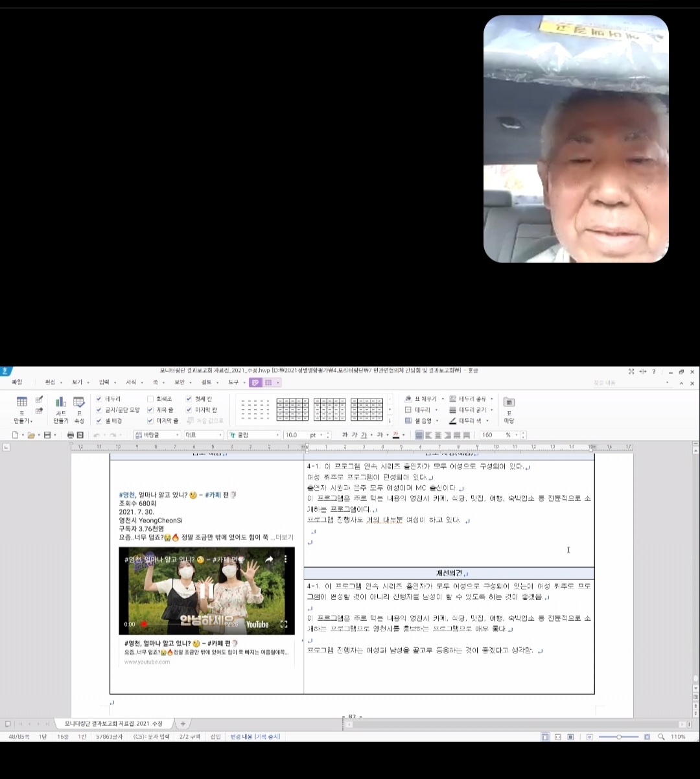
Task: Click the zoom magnifier in status bar
Action: point(661,737)
